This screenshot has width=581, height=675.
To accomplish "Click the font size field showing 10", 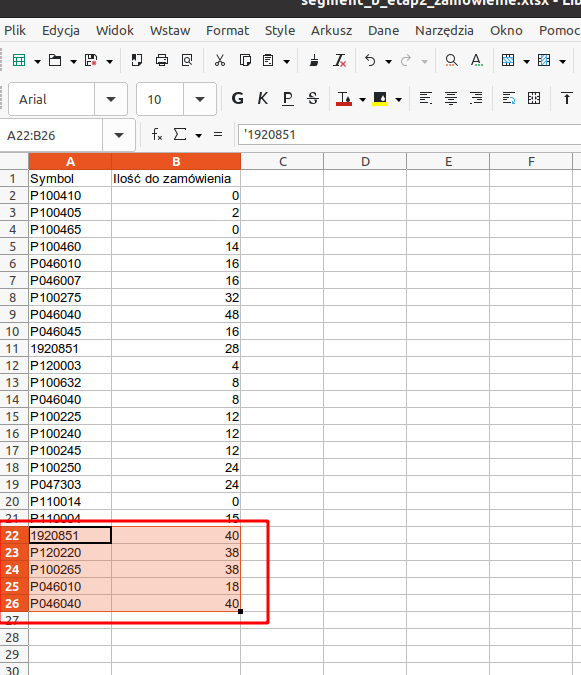I will (160, 99).
